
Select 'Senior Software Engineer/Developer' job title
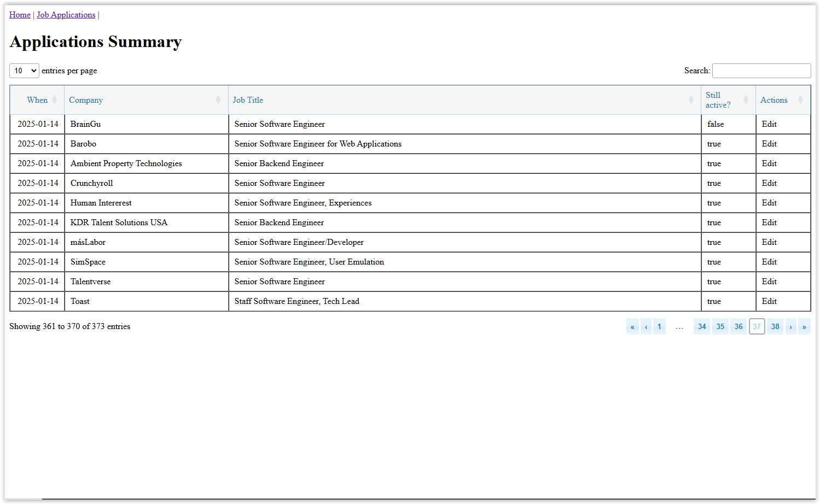299,242
